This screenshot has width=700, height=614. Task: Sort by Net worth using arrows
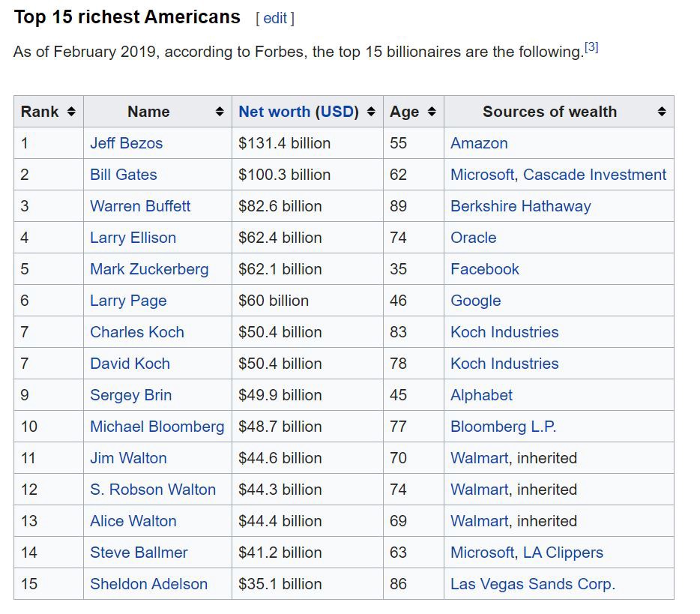point(371,112)
